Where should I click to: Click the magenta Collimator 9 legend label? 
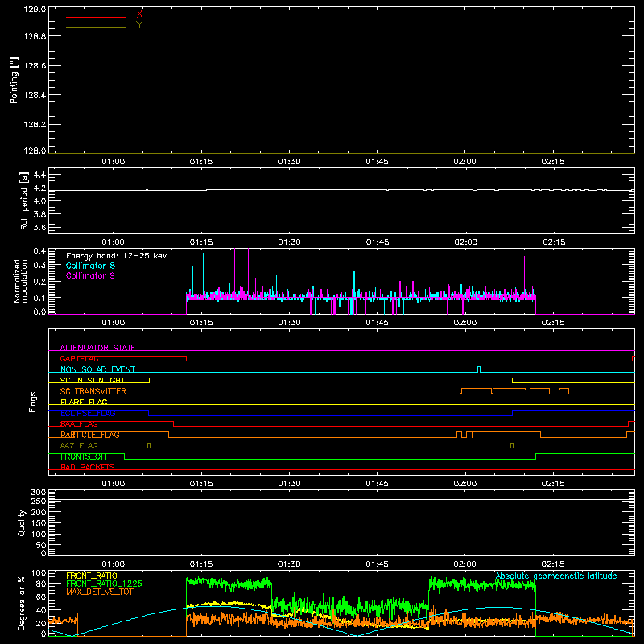coord(90,275)
